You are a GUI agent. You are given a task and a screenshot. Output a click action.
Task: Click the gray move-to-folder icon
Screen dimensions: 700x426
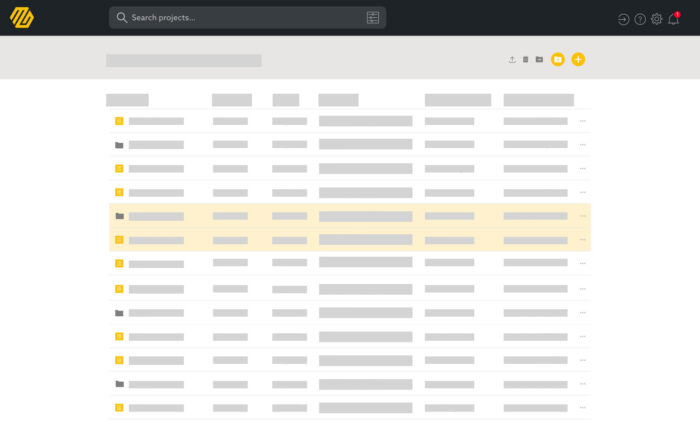click(x=539, y=60)
